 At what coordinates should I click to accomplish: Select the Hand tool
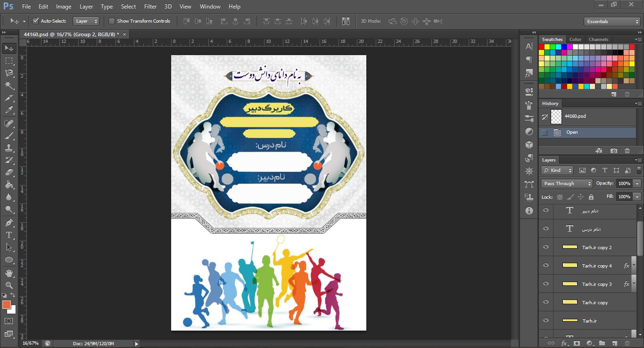click(x=9, y=273)
